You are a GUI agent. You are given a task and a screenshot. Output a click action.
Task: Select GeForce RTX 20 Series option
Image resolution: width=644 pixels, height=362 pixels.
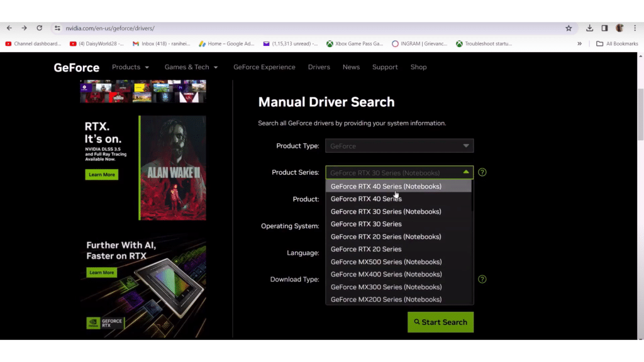click(x=398, y=249)
